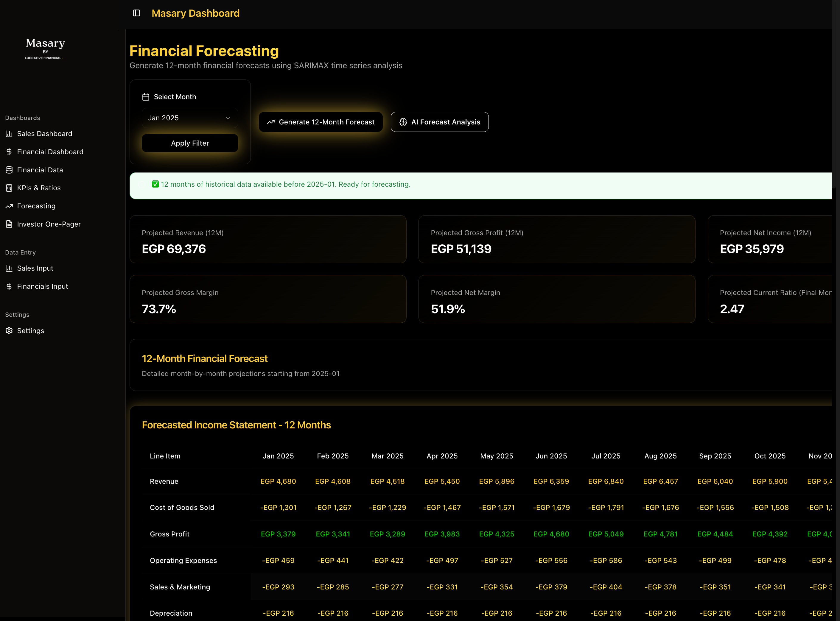
Task: Open the Jan 2025 month dropdown
Action: [189, 118]
